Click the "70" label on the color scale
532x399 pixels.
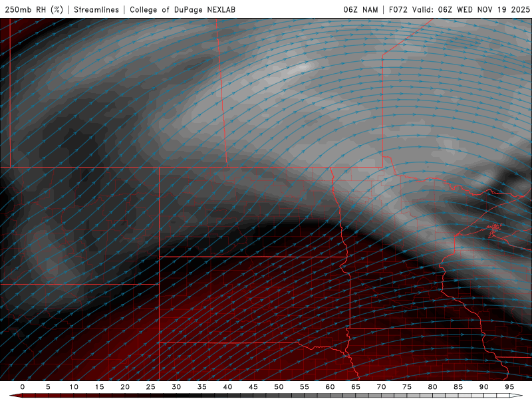tap(381, 387)
